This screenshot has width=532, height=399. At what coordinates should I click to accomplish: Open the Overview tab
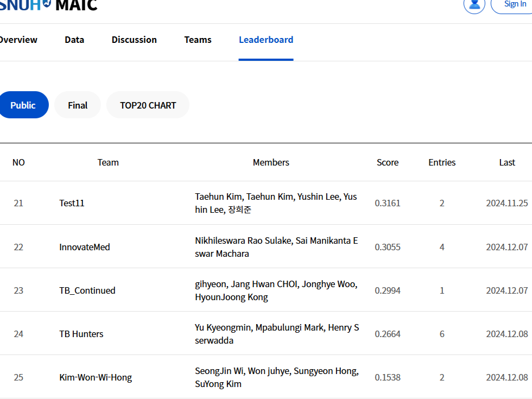pos(18,40)
